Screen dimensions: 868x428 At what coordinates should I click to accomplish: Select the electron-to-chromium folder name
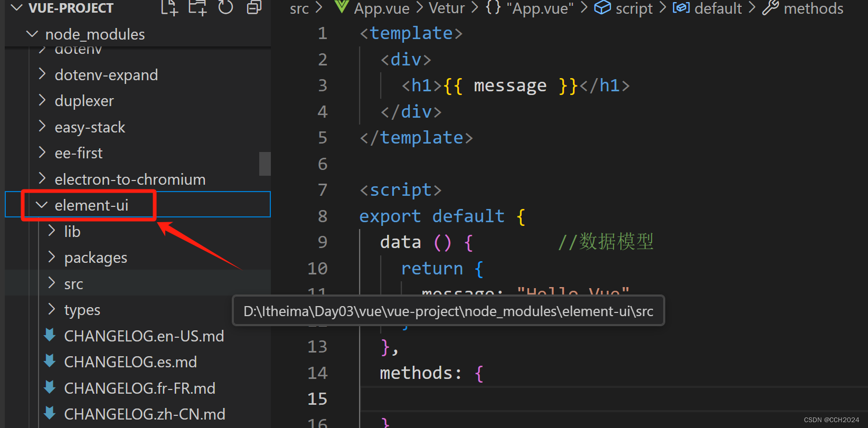[x=130, y=179]
